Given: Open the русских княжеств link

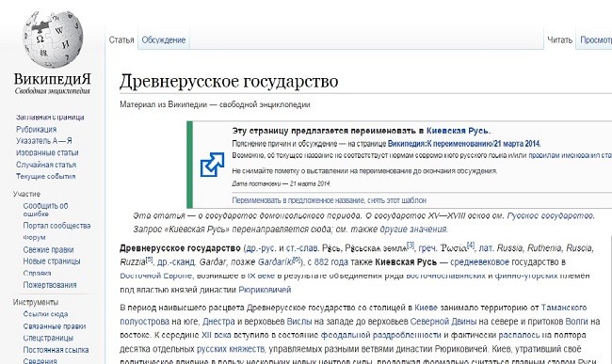Looking at the screenshot, I should click(x=231, y=349).
